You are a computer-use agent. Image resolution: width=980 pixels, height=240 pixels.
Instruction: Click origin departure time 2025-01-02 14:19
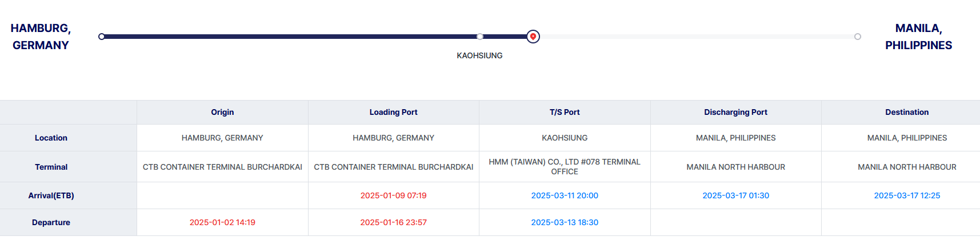pyautogui.click(x=222, y=222)
